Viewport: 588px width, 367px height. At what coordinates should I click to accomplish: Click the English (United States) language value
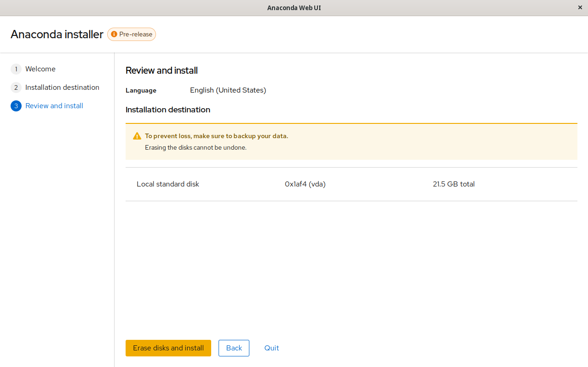point(228,90)
